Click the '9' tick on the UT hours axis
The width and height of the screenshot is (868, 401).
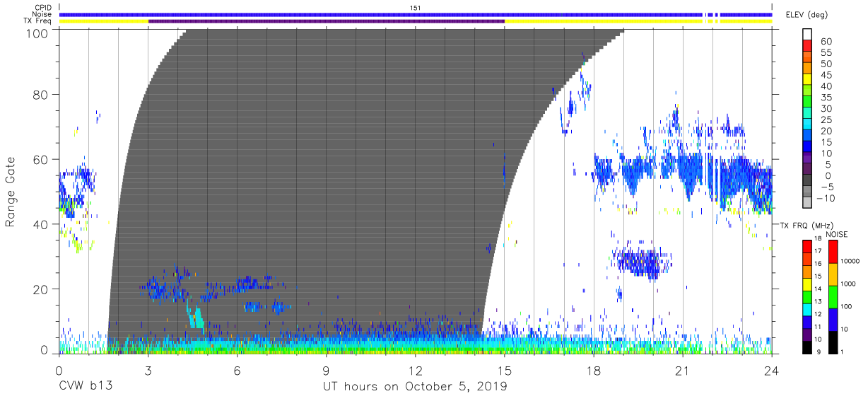(x=327, y=370)
